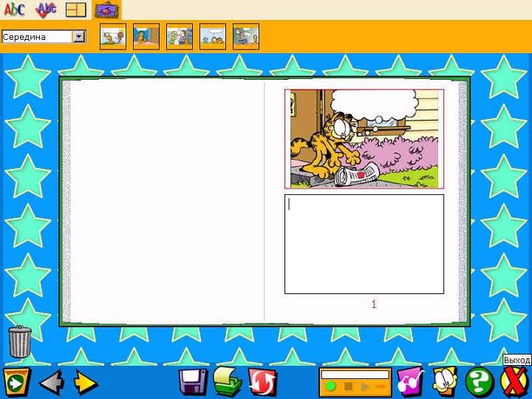Select the third comic scene thumbnail
Screen dimensions: 532x399
[x=180, y=36]
